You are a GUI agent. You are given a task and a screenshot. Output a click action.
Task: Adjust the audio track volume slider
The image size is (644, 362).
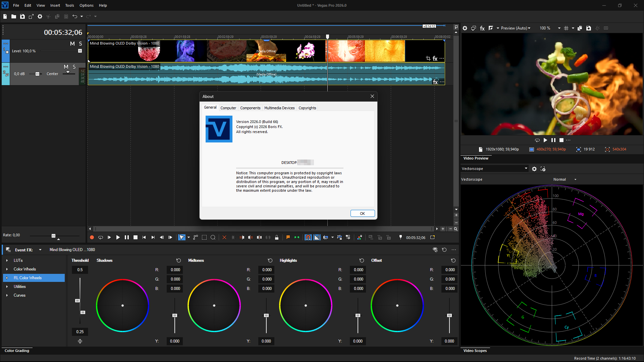click(37, 74)
